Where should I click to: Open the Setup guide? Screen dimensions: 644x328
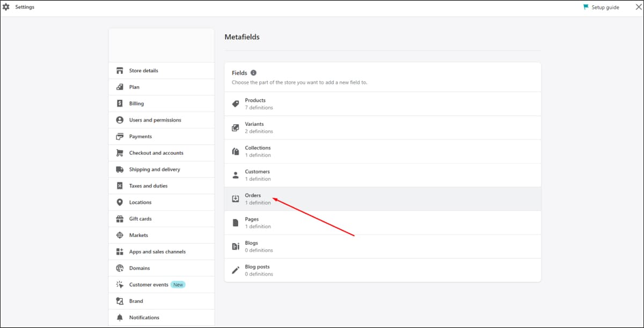[x=601, y=8]
